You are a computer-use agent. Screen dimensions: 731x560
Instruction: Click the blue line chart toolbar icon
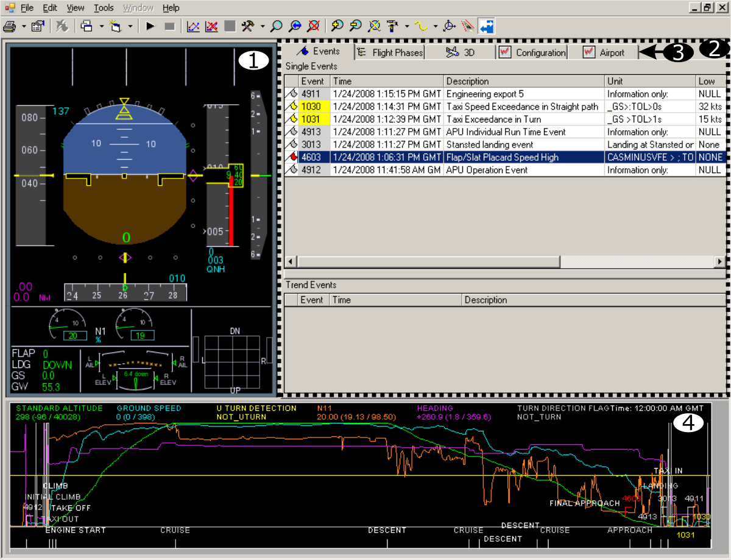193,26
